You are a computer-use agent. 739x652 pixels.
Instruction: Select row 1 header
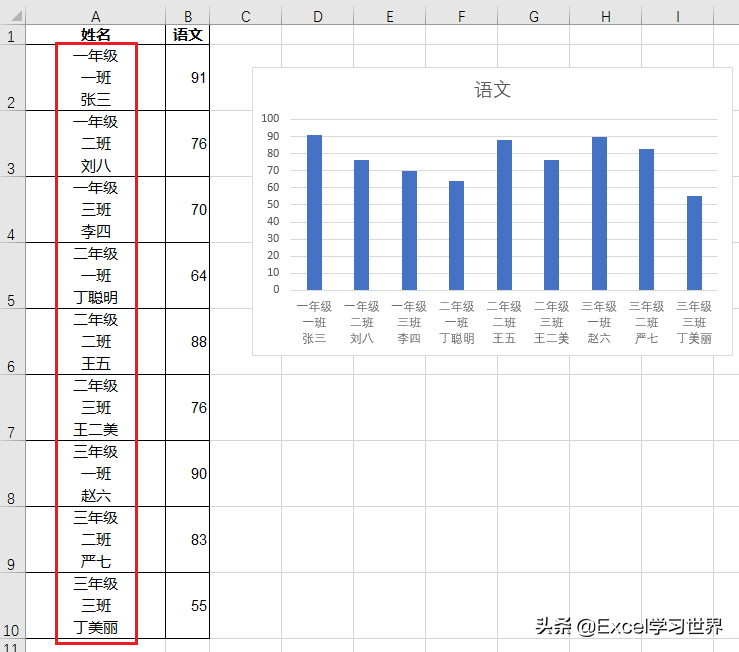(x=13, y=35)
